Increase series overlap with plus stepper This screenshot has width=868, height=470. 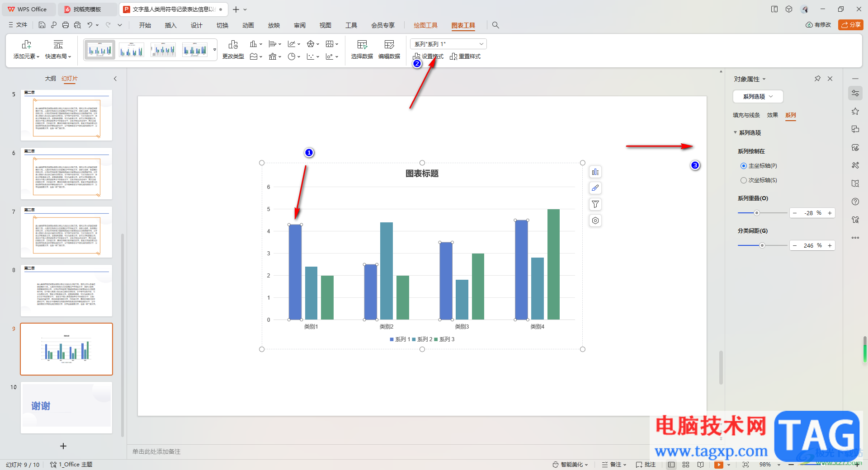click(x=830, y=213)
